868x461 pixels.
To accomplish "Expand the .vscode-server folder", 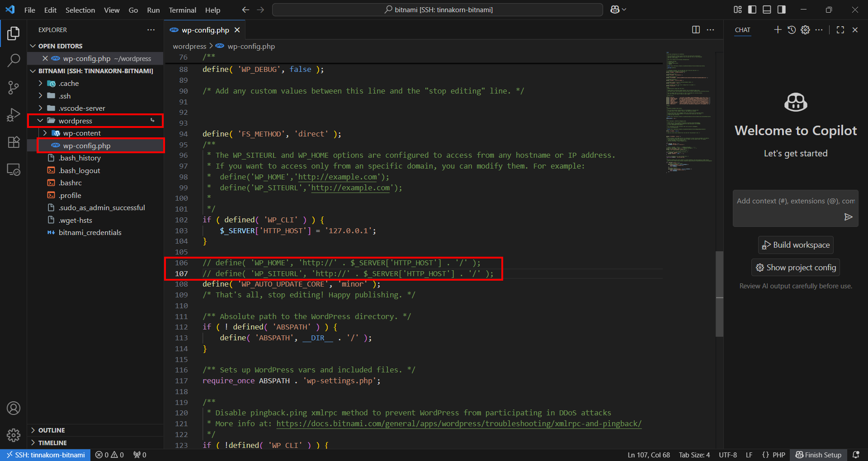I will coord(40,108).
